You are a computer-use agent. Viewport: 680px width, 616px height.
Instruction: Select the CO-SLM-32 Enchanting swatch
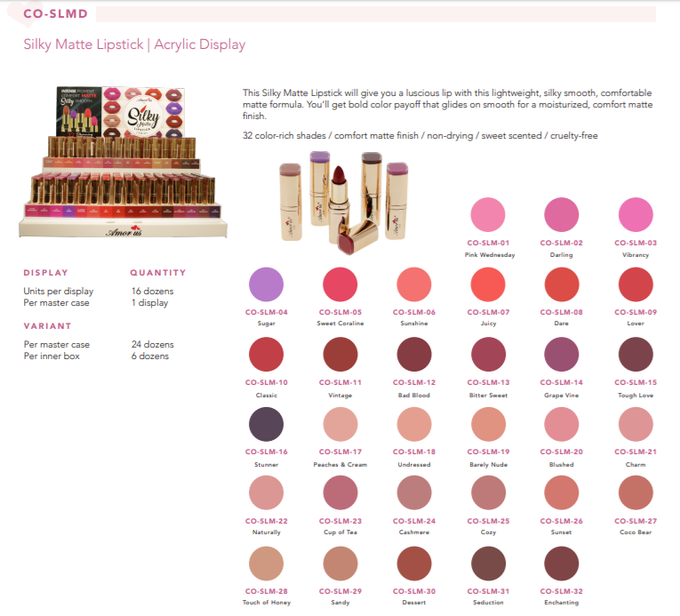[x=562, y=564]
